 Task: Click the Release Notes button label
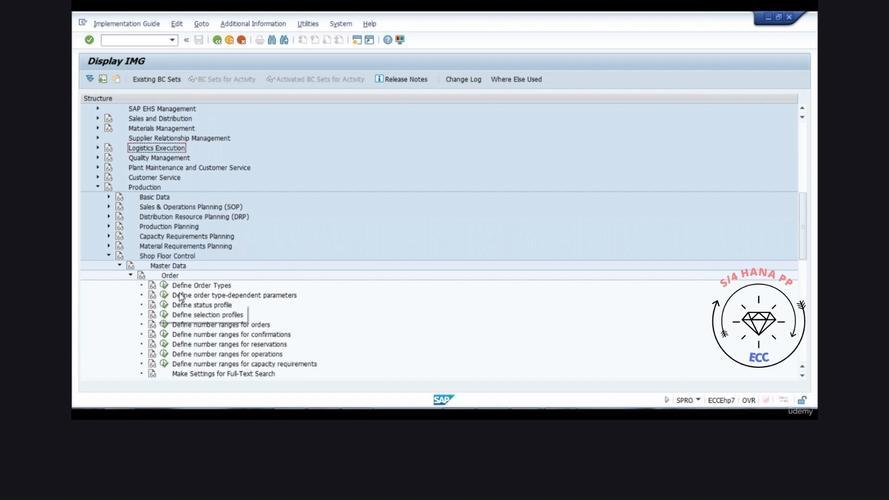pyautogui.click(x=406, y=79)
